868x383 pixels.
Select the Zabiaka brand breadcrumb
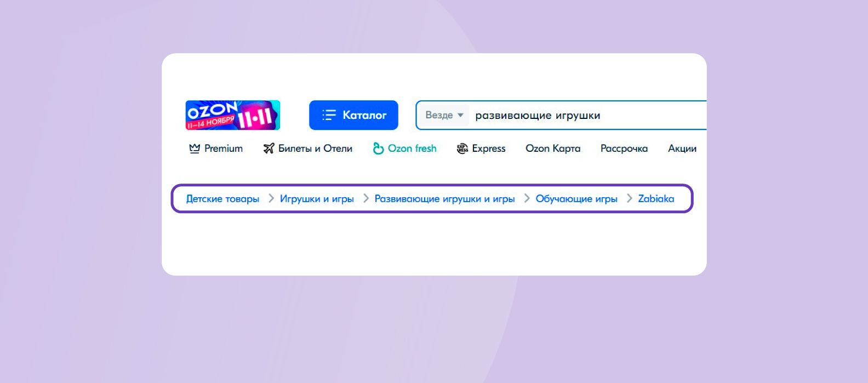pyautogui.click(x=656, y=199)
